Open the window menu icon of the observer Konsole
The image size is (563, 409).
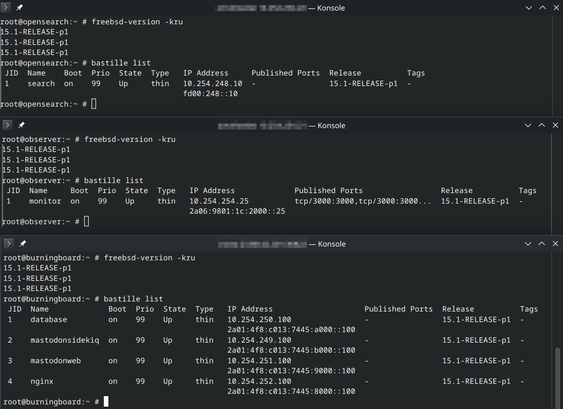coord(7,125)
